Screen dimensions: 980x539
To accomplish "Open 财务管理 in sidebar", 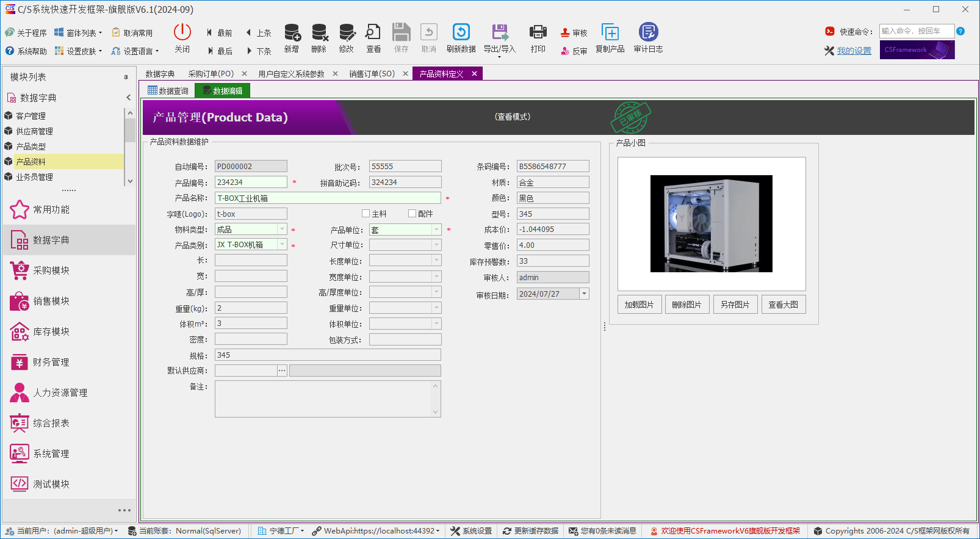I will (x=69, y=362).
